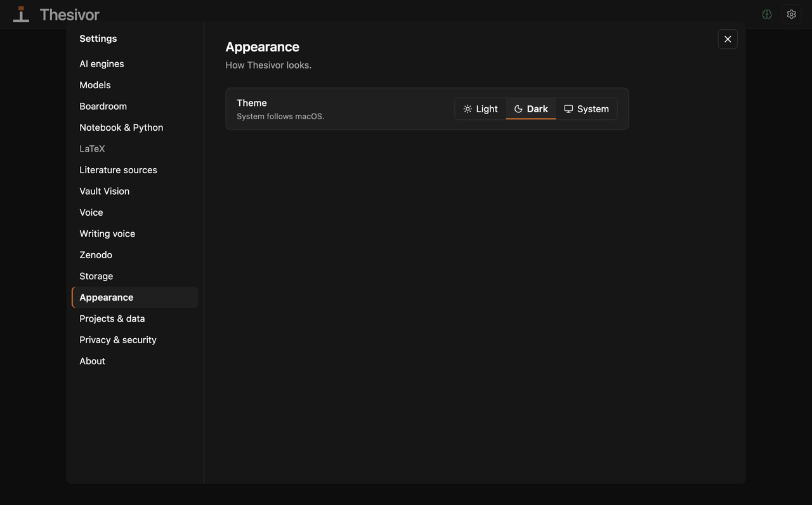The height and width of the screenshot is (505, 812).
Task: Select Appearance in settings sidebar
Action: 134,298
